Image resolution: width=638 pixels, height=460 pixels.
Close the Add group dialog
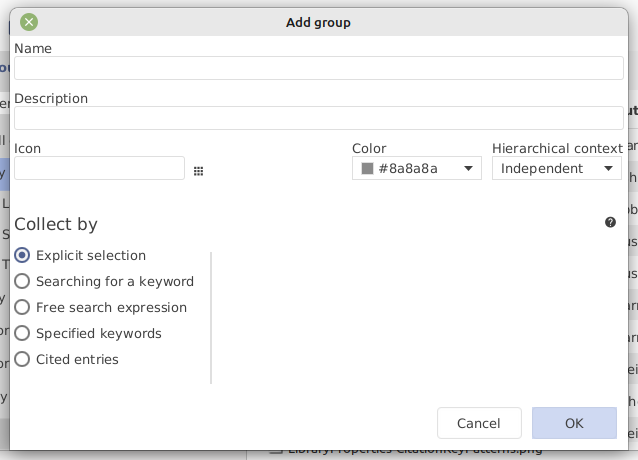(x=29, y=21)
